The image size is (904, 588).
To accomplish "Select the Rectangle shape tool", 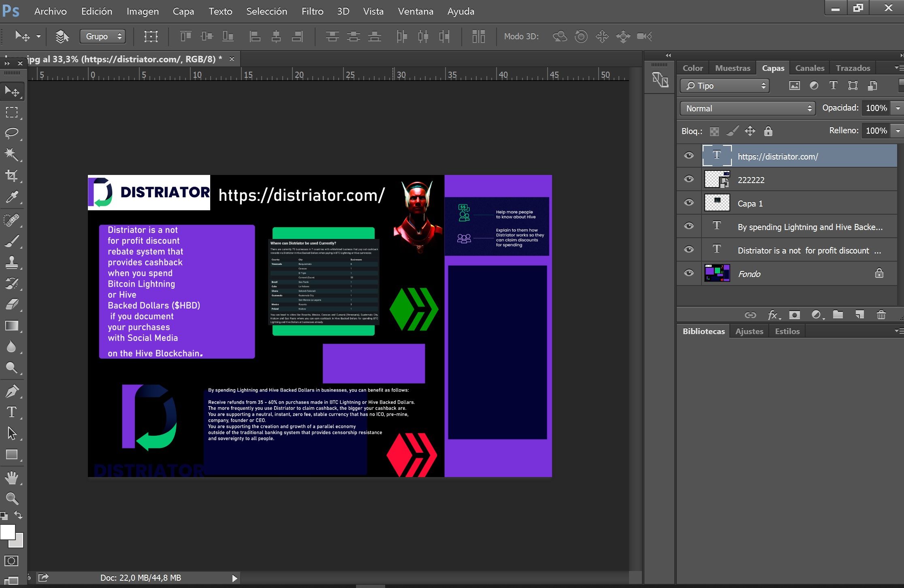I will pyautogui.click(x=12, y=454).
